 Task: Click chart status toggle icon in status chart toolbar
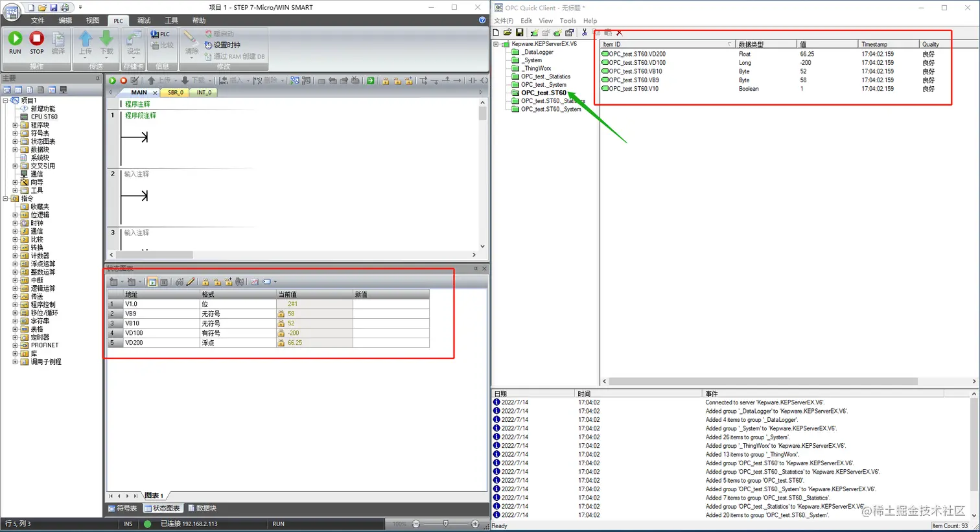152,282
